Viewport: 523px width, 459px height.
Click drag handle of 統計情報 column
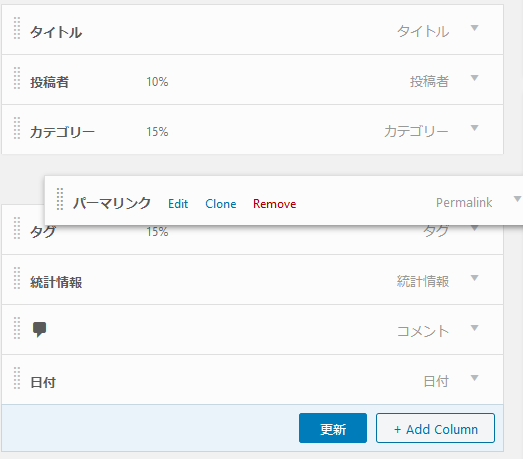click(17, 278)
